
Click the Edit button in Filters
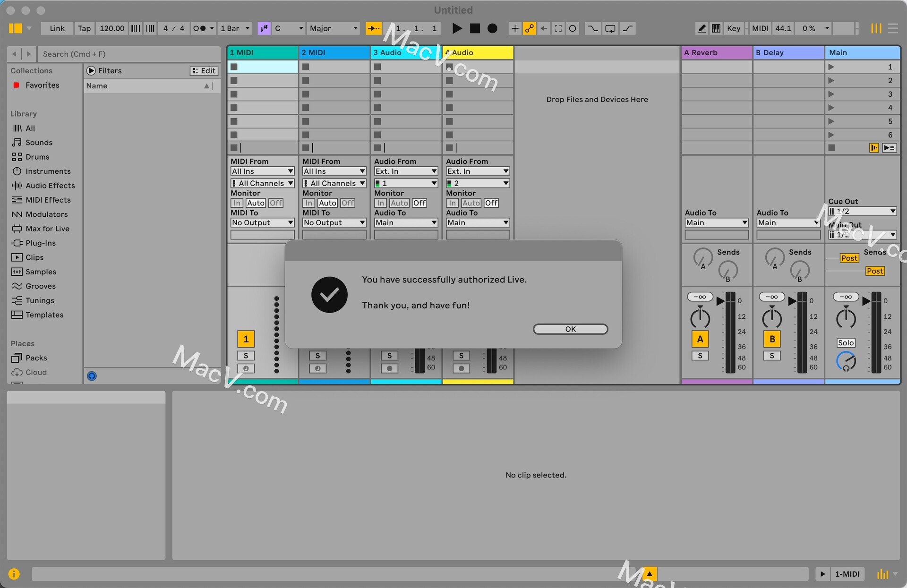point(204,70)
